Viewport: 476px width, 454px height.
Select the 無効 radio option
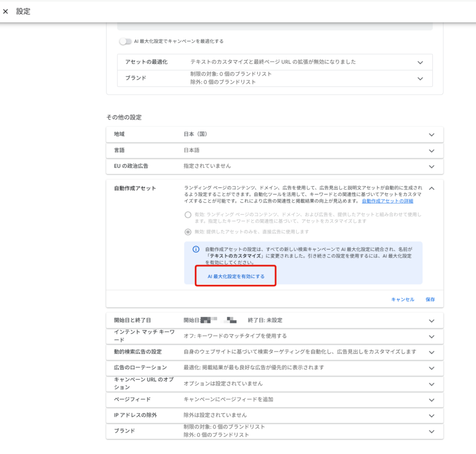pos(188,232)
